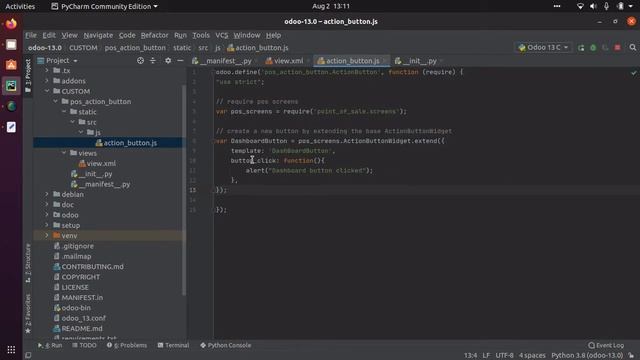Click the collapse all icon in Project panel
Screen dimensions: 640x360
[x=153, y=60]
